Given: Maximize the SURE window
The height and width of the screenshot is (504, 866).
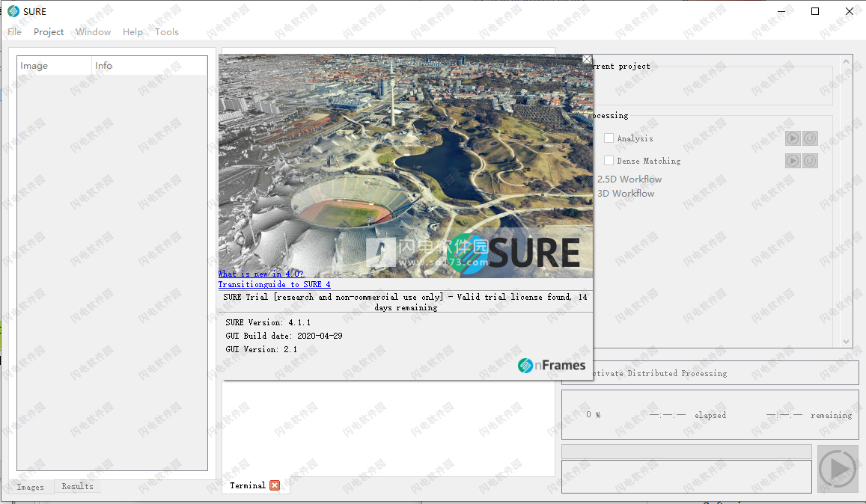Looking at the screenshot, I should [815, 11].
